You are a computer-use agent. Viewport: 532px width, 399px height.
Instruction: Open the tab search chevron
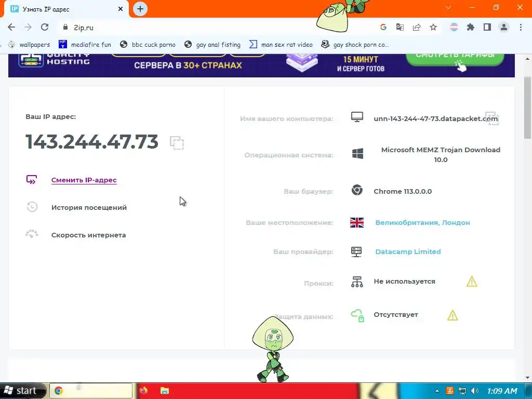coord(448,7)
